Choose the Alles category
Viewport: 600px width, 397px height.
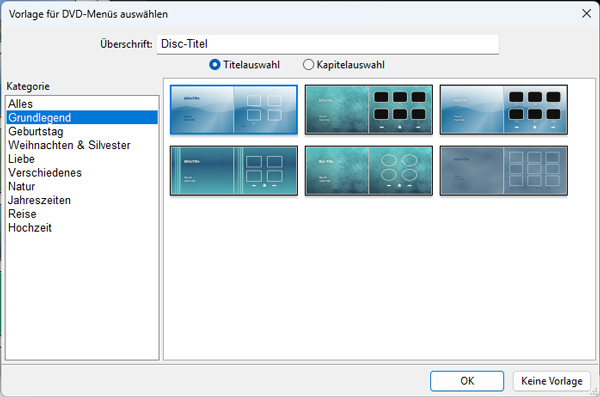pyautogui.click(x=82, y=104)
